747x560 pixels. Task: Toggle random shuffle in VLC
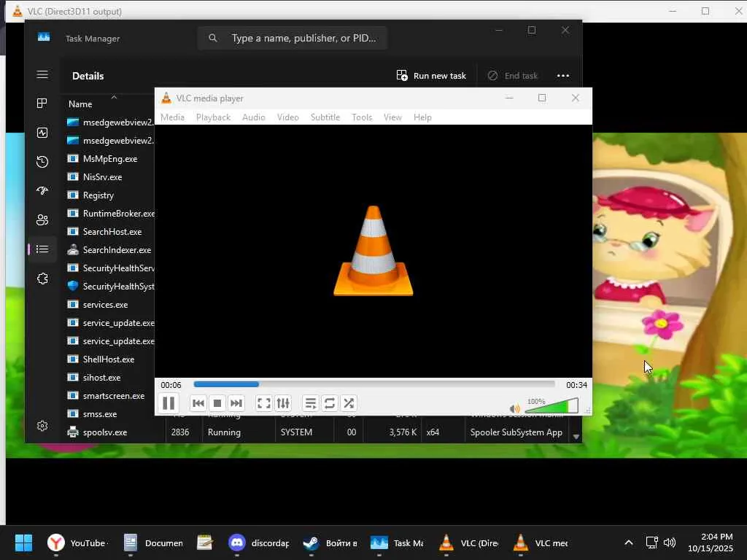tap(349, 403)
